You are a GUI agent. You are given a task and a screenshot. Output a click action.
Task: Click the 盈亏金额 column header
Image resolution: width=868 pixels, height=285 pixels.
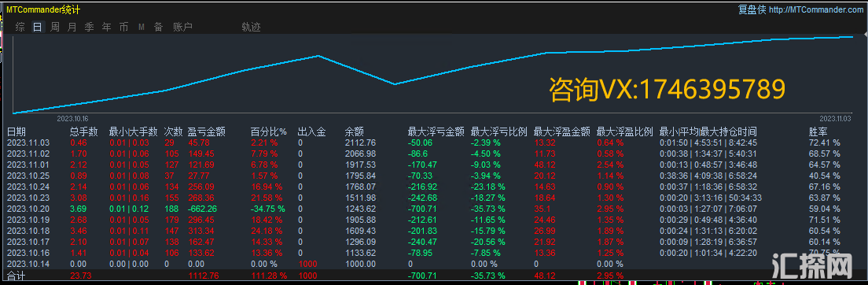pos(207,132)
